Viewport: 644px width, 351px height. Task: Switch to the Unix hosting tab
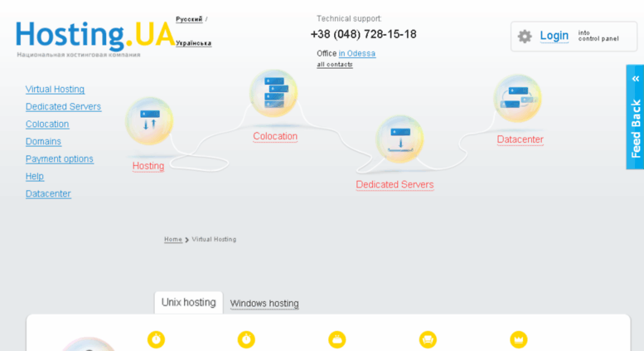[188, 303]
